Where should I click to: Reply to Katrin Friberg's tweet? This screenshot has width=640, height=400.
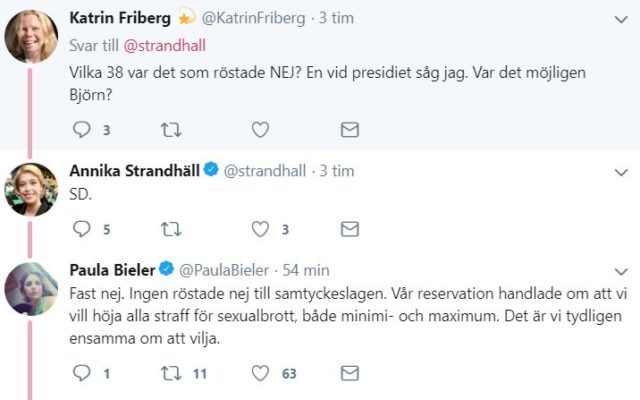click(83, 129)
